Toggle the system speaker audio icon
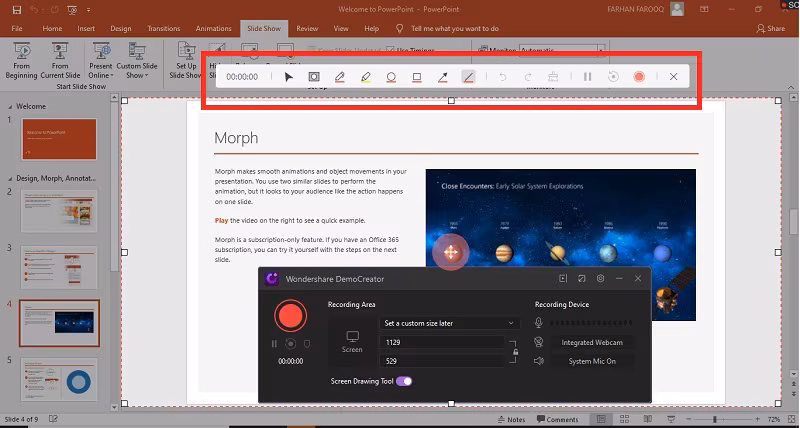Image resolution: width=800 pixels, height=428 pixels. click(538, 361)
